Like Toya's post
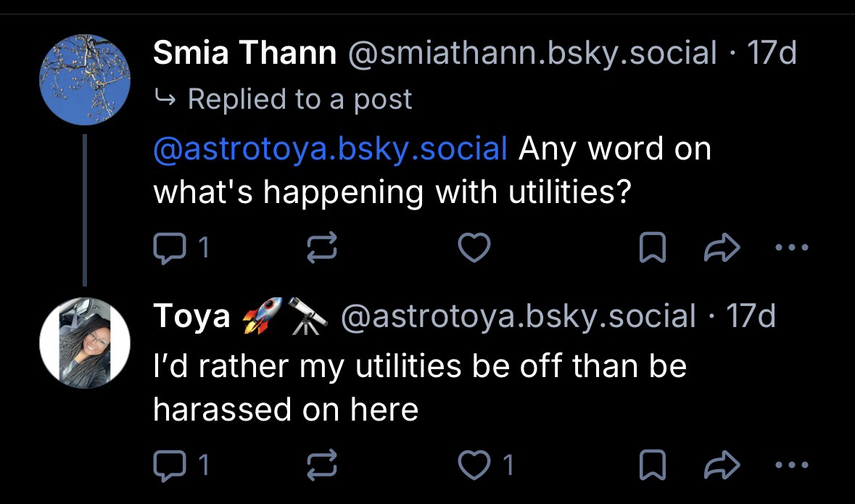Screen dimensions: 855x504 pyautogui.click(x=475, y=465)
